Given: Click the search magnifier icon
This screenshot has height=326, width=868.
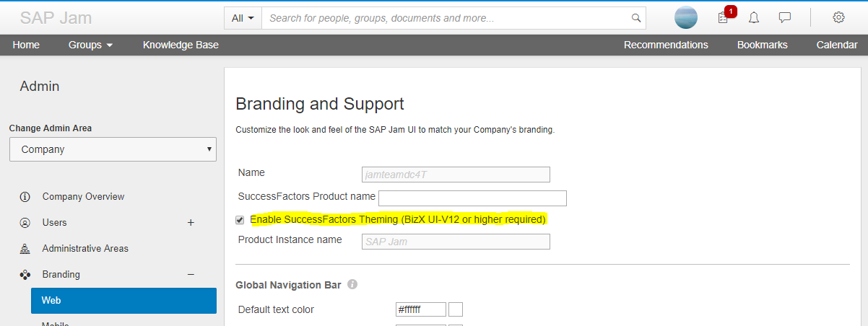Looking at the screenshot, I should tap(636, 18).
